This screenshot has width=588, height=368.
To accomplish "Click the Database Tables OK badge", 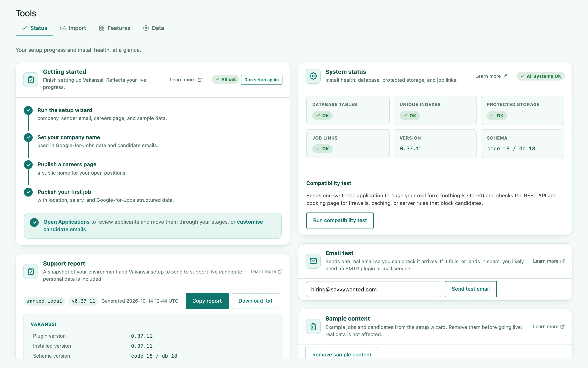I will (322, 116).
